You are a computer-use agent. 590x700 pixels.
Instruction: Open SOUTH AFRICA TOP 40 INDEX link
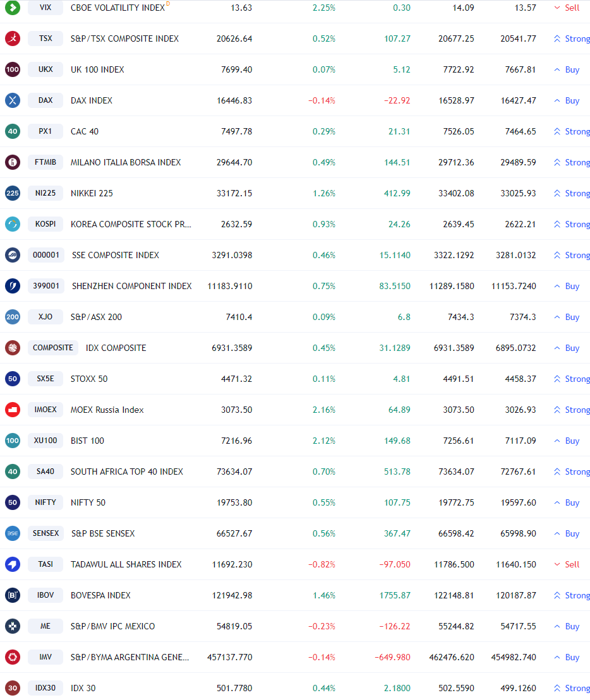(127, 472)
